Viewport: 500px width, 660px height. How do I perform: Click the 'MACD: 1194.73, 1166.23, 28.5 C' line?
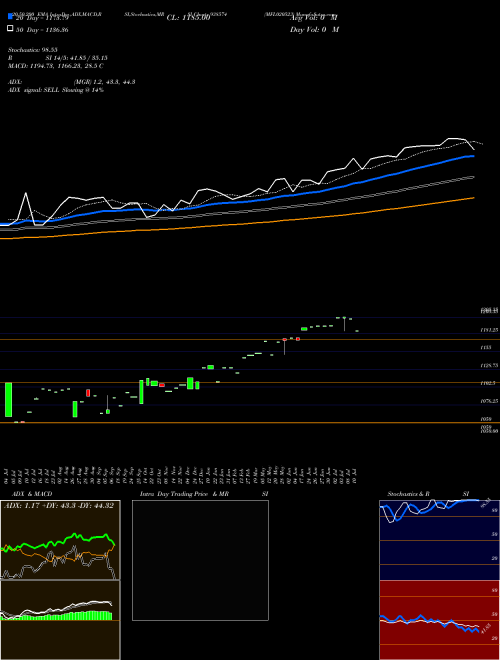click(x=56, y=66)
